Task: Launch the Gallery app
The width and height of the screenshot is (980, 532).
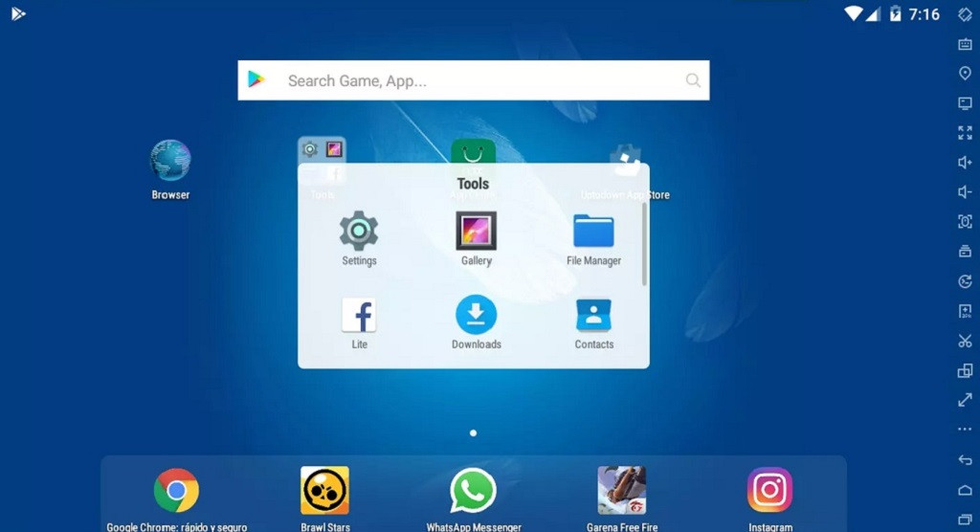Action: pyautogui.click(x=476, y=232)
